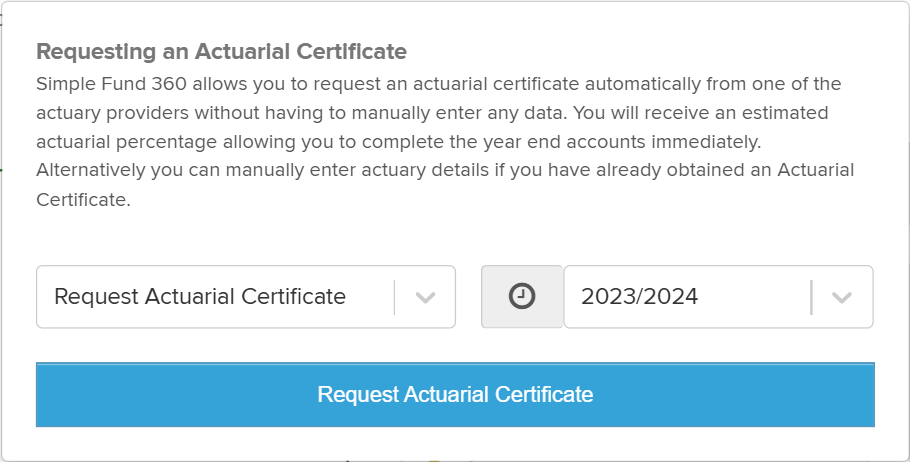Click the Request Actuarial Certificate combo box text
The height and width of the screenshot is (462, 910).
point(200,297)
